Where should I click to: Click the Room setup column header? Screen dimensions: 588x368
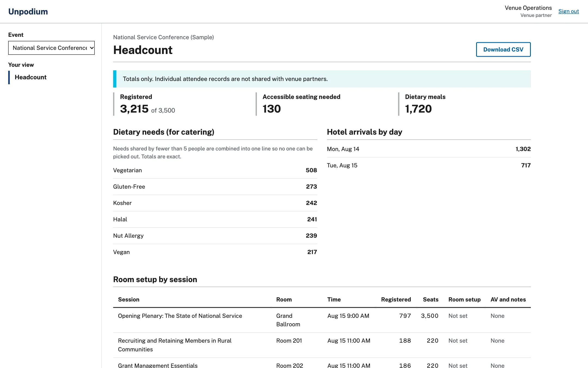[x=464, y=299]
